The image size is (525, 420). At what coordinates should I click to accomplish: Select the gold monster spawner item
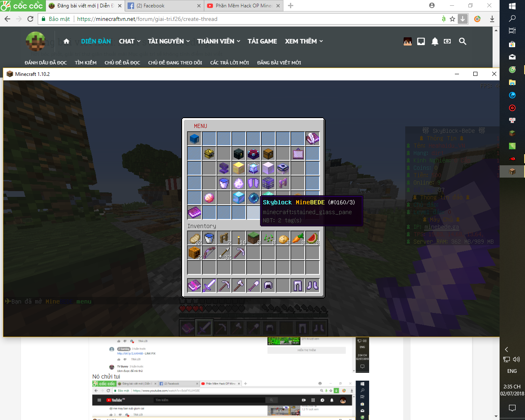click(x=209, y=153)
